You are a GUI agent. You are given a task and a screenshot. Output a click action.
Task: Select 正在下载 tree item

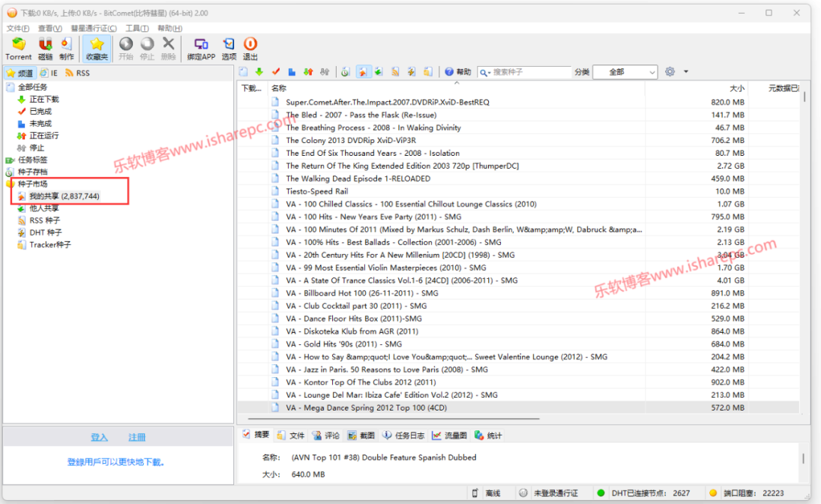click(44, 99)
